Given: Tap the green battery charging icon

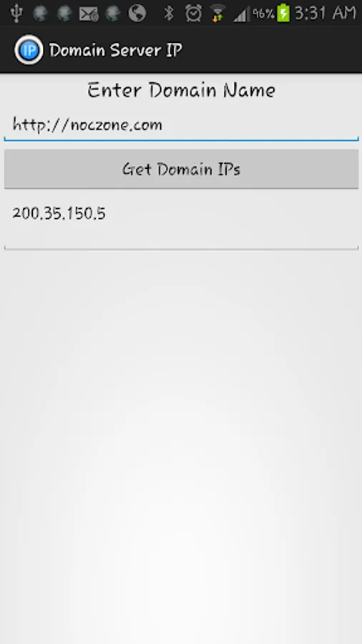Looking at the screenshot, I should (283, 13).
